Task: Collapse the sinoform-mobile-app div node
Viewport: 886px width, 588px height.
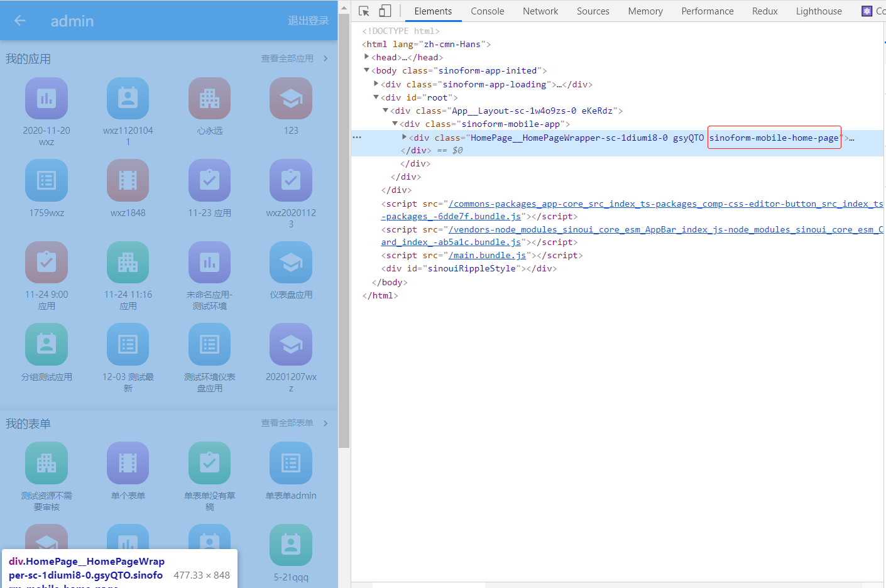Action: pos(395,124)
